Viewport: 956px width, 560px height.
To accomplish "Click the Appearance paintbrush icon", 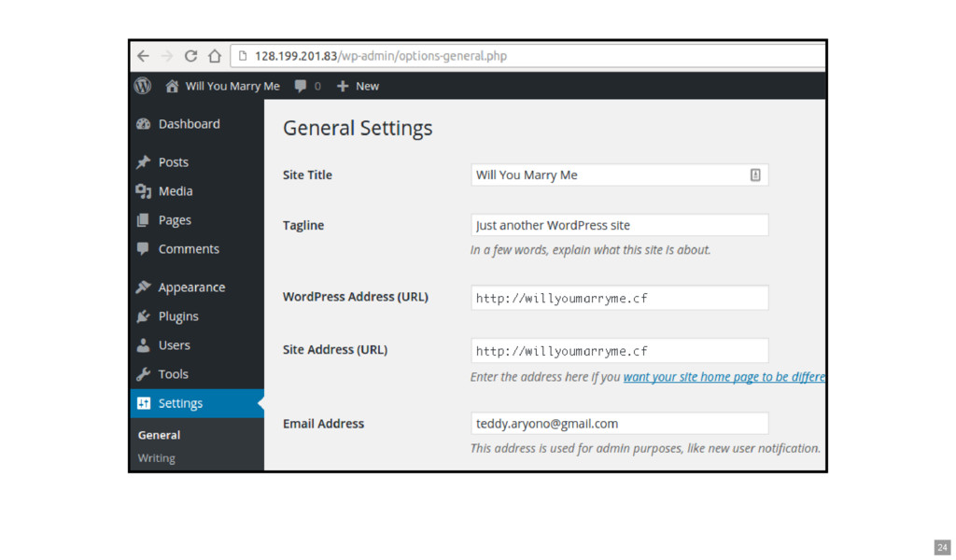I will coord(143,287).
